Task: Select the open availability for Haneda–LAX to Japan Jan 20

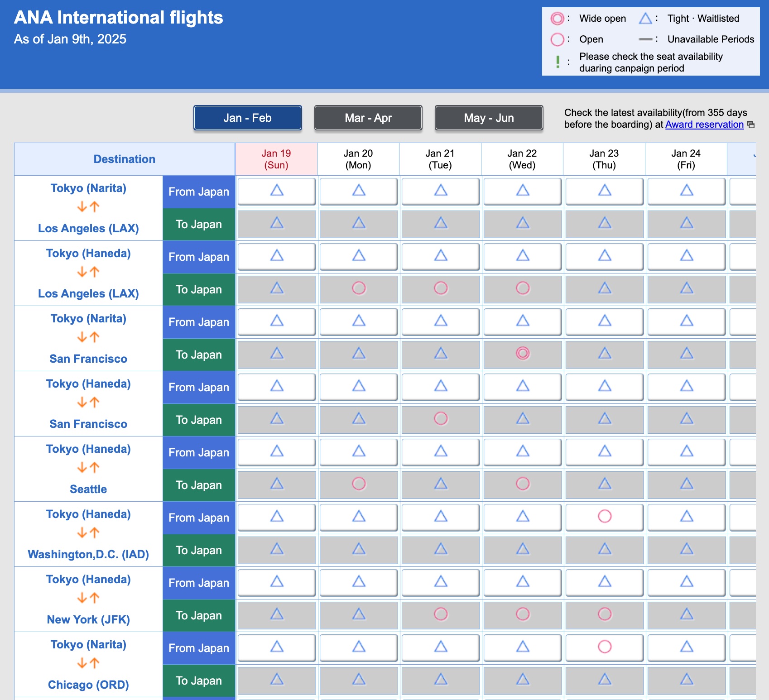Action: [x=358, y=289]
